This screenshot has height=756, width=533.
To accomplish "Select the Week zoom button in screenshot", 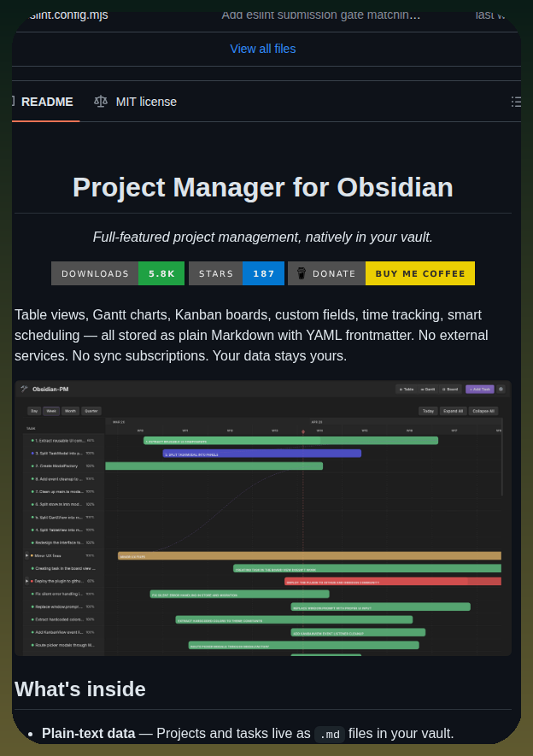I will click(x=51, y=411).
